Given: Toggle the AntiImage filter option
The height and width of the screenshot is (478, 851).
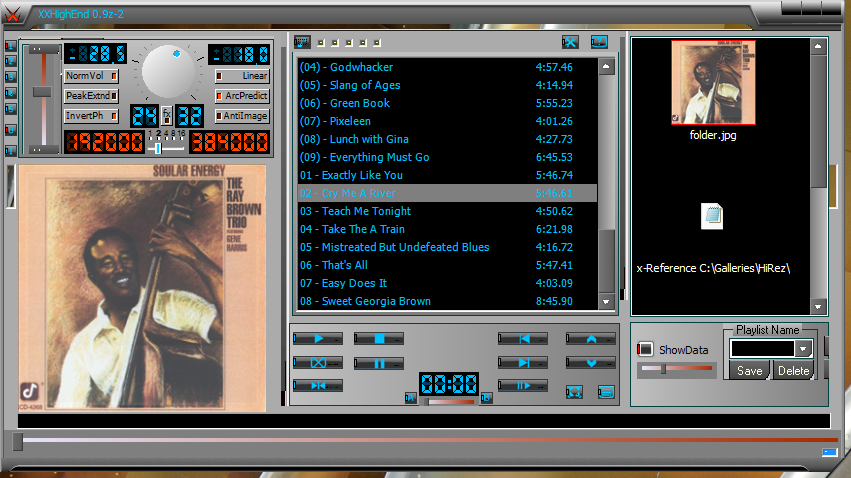Looking at the screenshot, I should click(242, 116).
